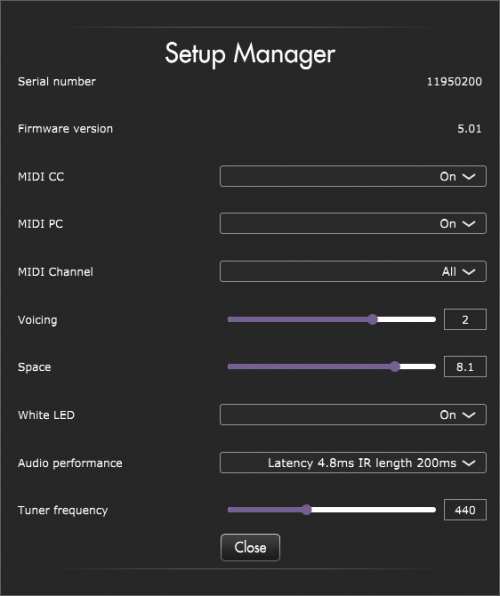Click the MIDI PC chevron arrow

[468, 224]
